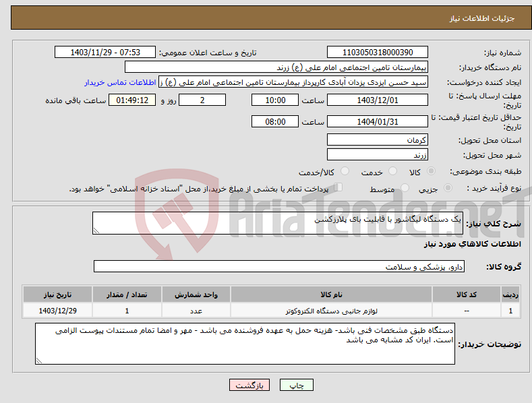This screenshot has height=403, width=532.
Task: Click the response deadline date 1403/12/01
Action: [378, 100]
